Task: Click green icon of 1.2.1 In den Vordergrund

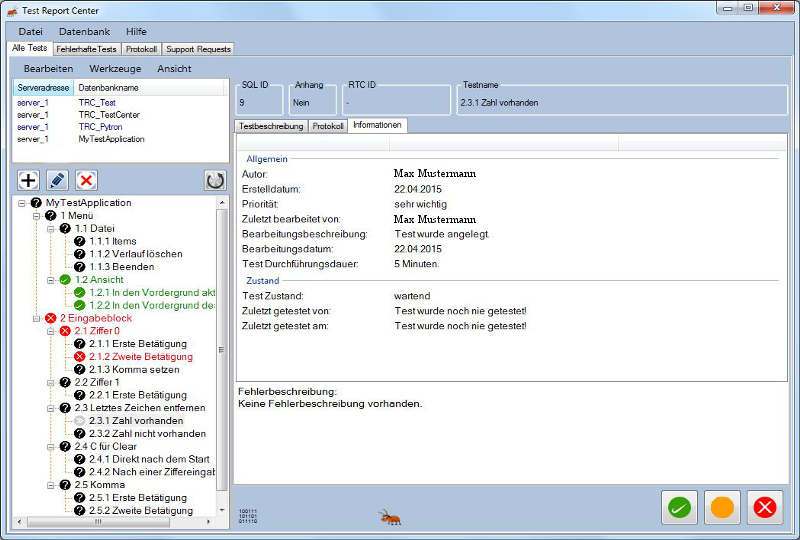Action: click(x=80, y=292)
